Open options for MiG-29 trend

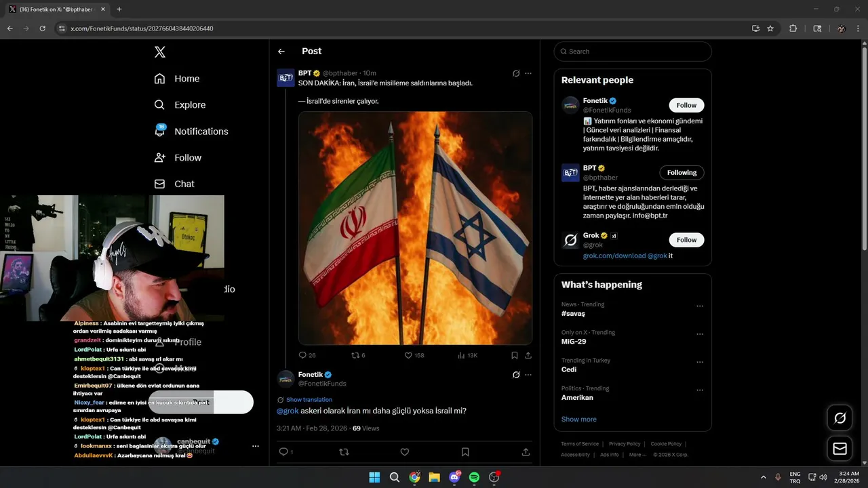700,334
